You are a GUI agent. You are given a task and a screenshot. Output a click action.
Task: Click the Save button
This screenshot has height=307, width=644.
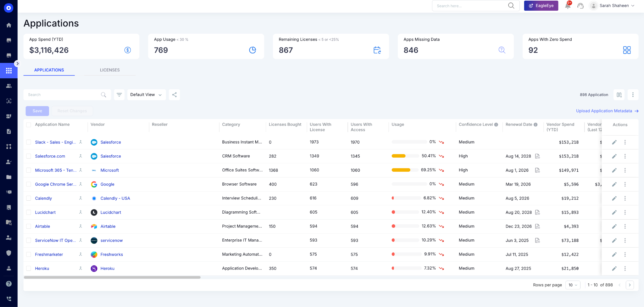pos(37,111)
